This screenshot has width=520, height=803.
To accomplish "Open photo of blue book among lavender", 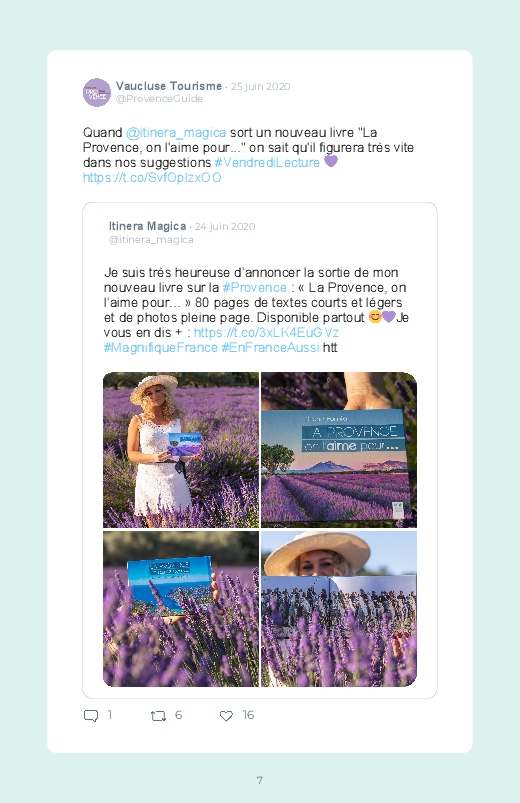I will (181, 609).
